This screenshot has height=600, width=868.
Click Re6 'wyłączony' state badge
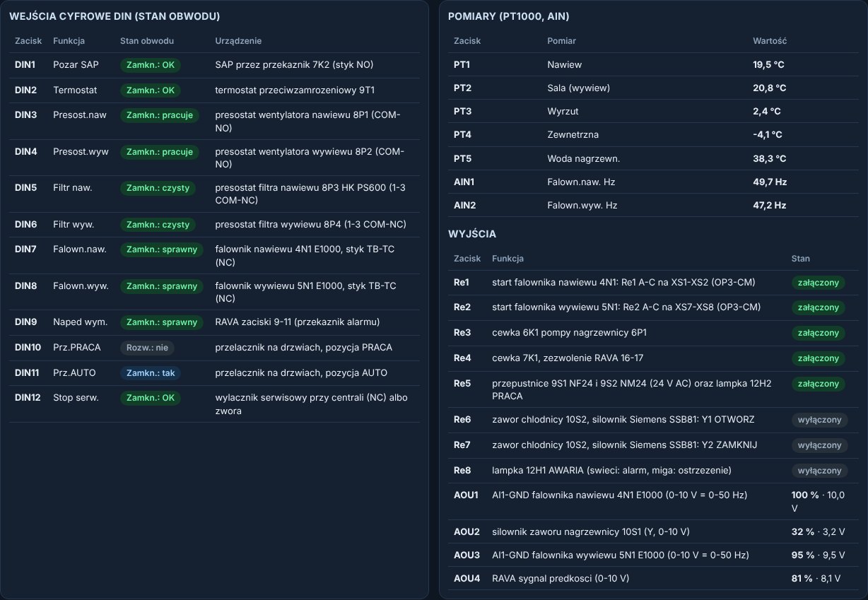[x=819, y=420]
